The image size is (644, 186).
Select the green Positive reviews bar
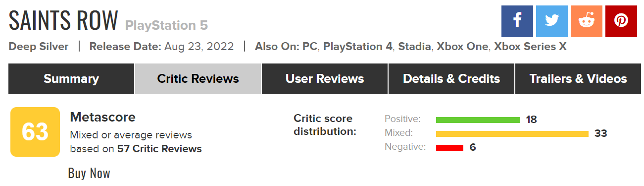478,120
